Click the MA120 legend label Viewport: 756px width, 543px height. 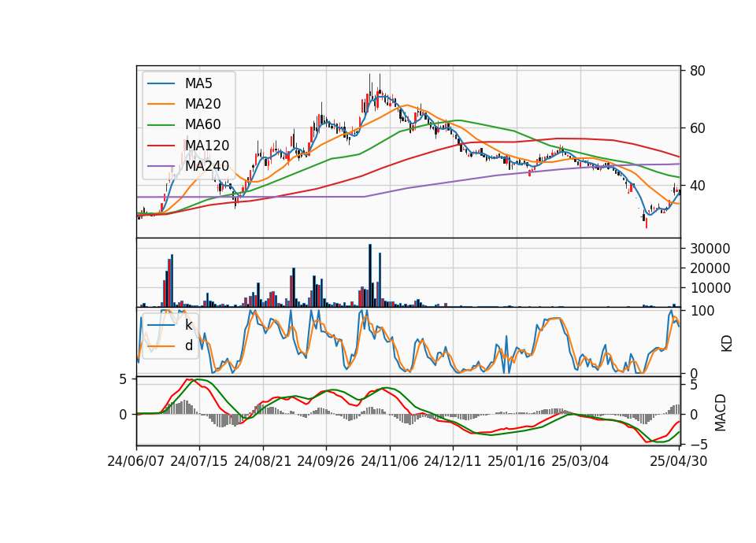click(x=207, y=145)
